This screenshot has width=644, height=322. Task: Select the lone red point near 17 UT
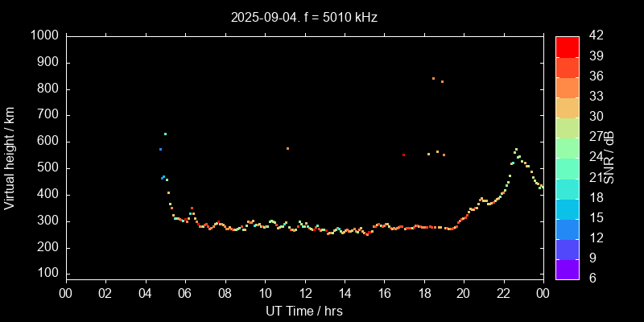pos(403,155)
